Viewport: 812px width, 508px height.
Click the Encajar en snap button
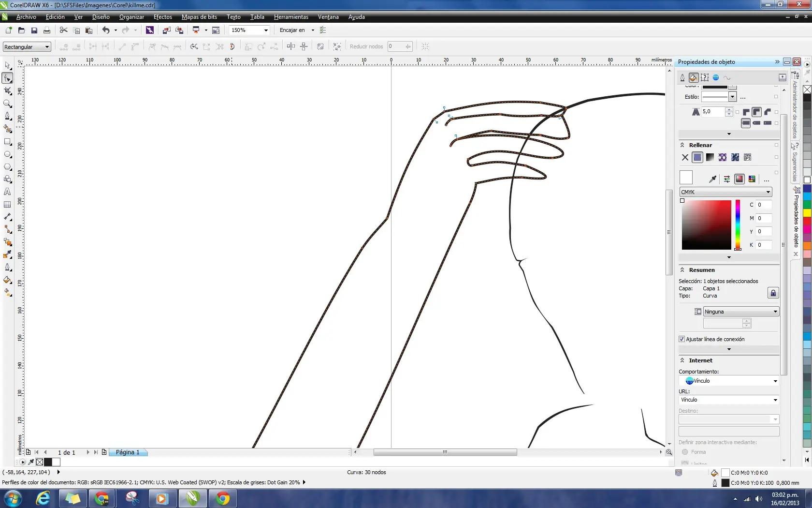(x=292, y=30)
